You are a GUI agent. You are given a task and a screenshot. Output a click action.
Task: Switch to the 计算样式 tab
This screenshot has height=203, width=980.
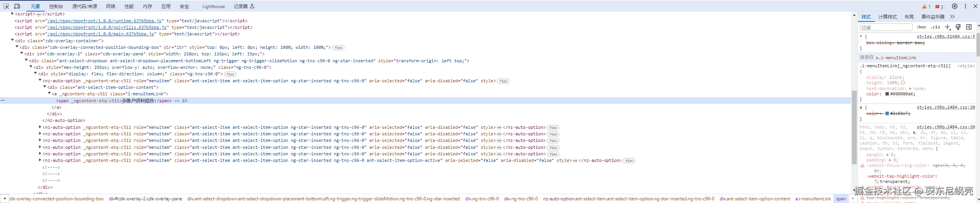coord(888,17)
